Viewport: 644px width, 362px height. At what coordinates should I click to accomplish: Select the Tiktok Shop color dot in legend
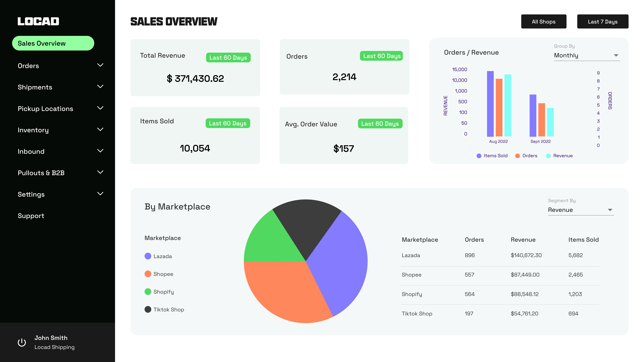coord(148,309)
